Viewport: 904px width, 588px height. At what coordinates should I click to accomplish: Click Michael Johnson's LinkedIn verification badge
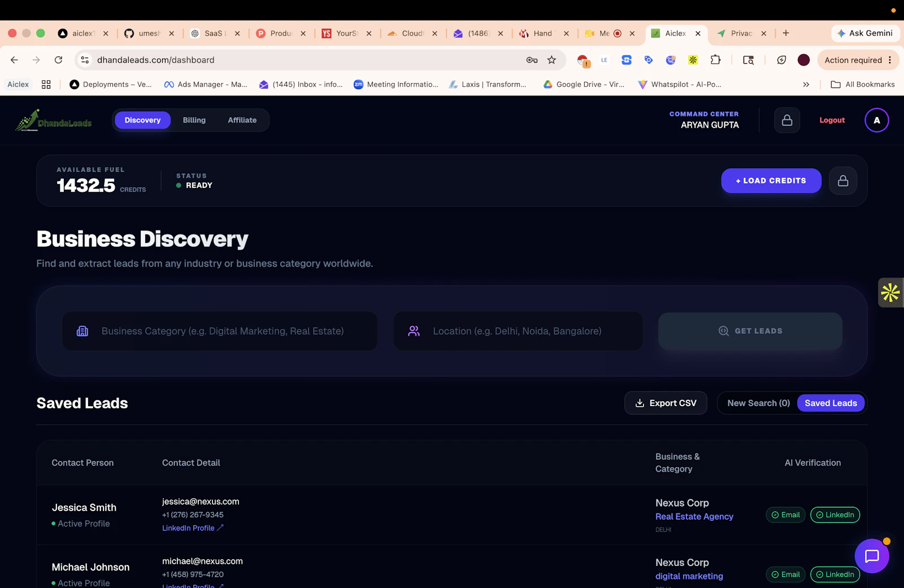[x=835, y=574]
